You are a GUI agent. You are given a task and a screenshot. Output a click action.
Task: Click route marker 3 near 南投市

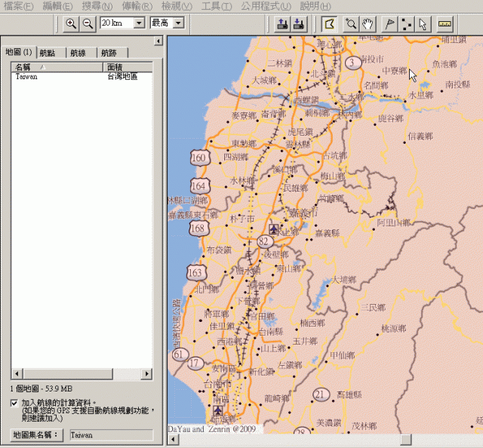pos(352,63)
